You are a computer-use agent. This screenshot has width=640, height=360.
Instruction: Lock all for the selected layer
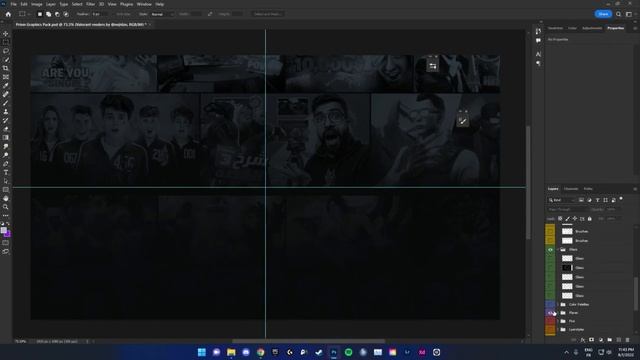[x=589, y=219]
